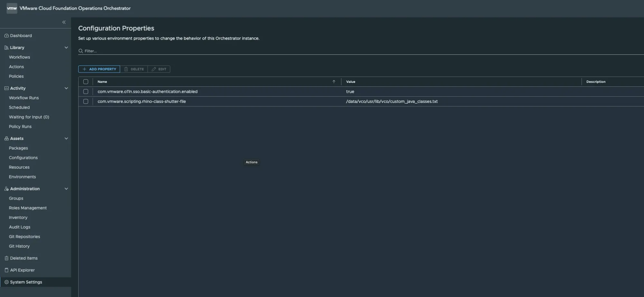Screen dimensions: 644x297
Task: Click the Library books icon
Action: tap(6, 48)
